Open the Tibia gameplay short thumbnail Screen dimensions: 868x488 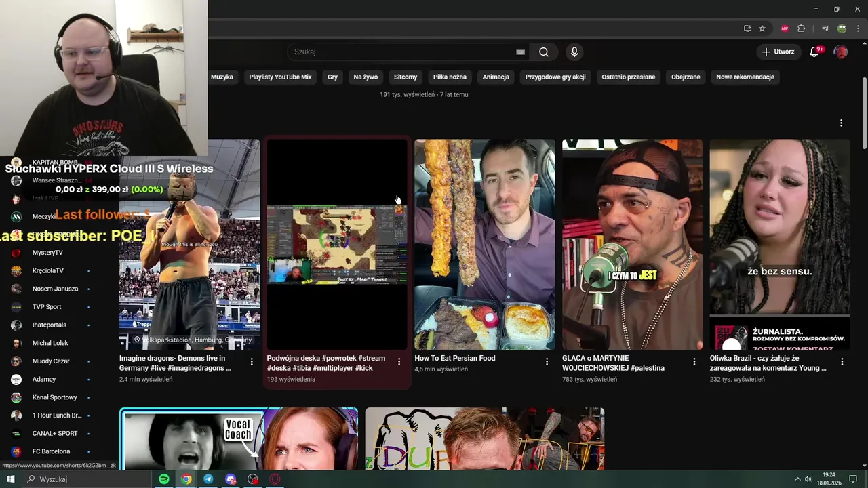point(337,244)
